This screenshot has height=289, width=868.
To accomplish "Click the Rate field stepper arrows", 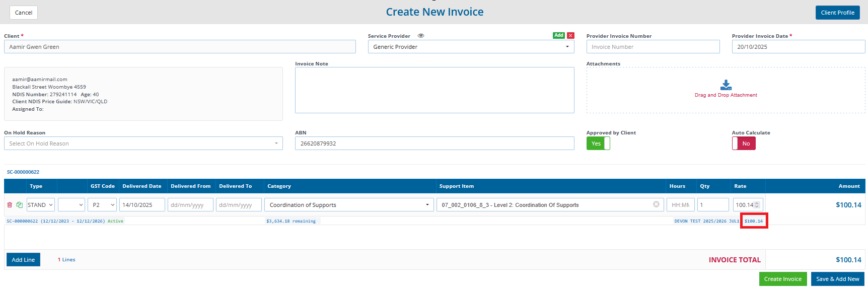I will 757,205.
